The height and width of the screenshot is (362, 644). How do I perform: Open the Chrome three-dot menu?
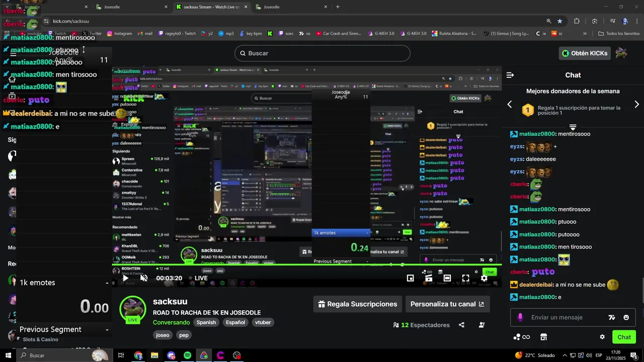click(637, 21)
